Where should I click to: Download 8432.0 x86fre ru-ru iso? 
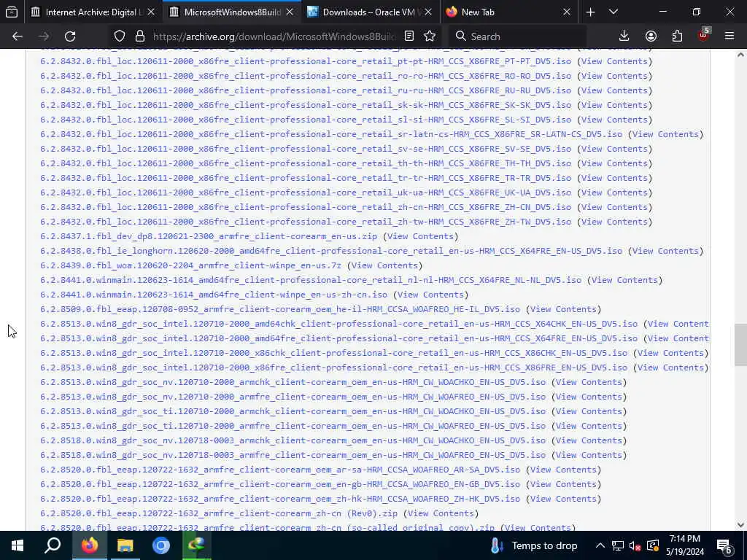pyautogui.click(x=306, y=90)
